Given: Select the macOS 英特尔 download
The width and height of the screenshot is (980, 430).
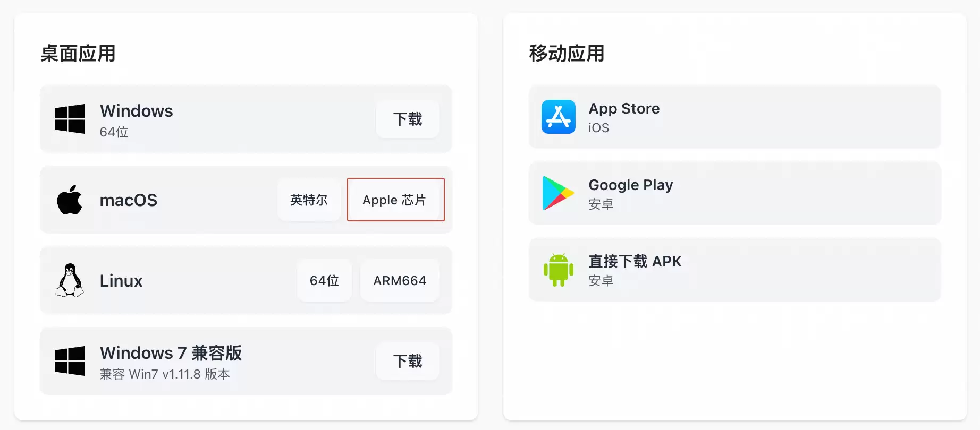Looking at the screenshot, I should click(x=309, y=200).
